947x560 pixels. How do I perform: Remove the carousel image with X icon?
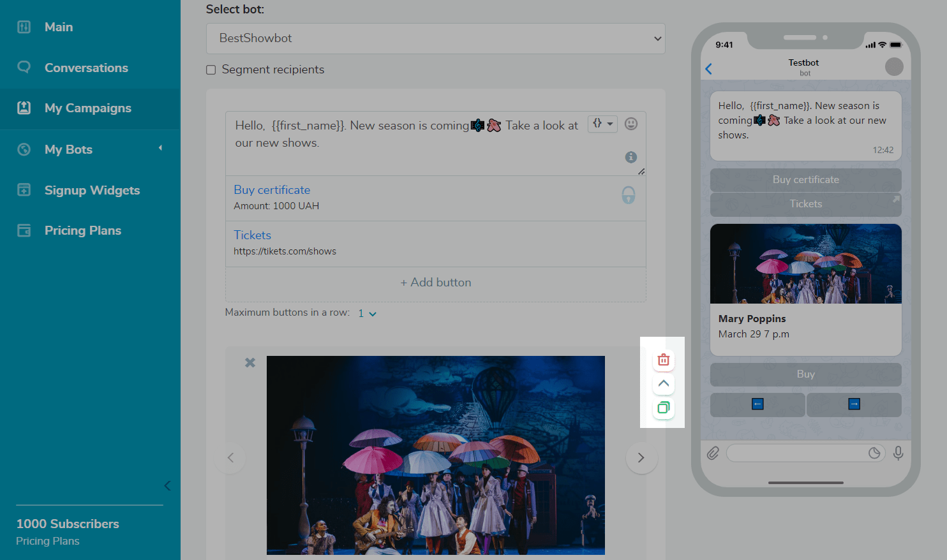[250, 362]
